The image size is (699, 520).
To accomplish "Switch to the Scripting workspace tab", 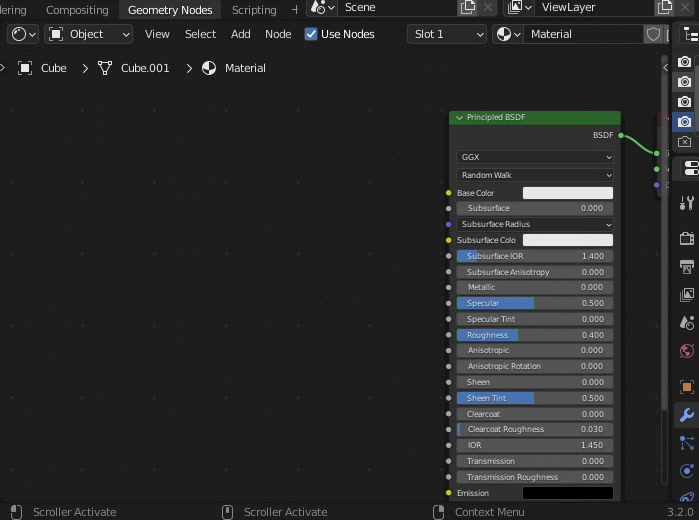I will pyautogui.click(x=254, y=10).
